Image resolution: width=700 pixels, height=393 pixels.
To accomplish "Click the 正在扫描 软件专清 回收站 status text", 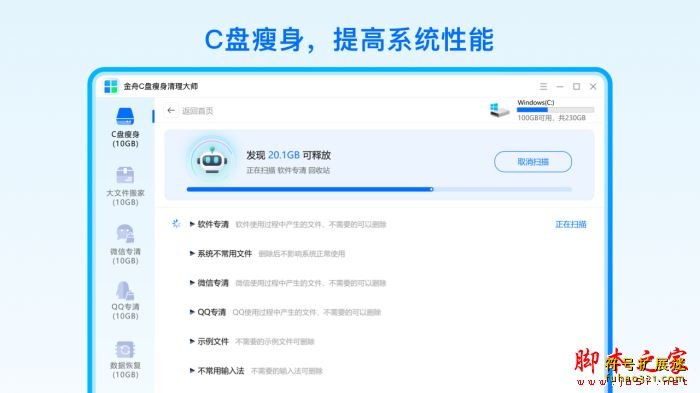I will (288, 170).
